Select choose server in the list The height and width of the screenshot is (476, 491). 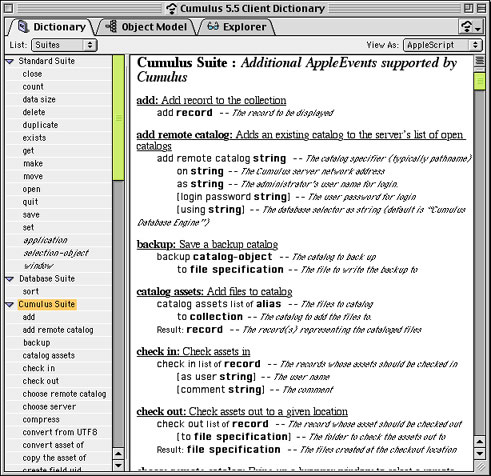pos(49,407)
